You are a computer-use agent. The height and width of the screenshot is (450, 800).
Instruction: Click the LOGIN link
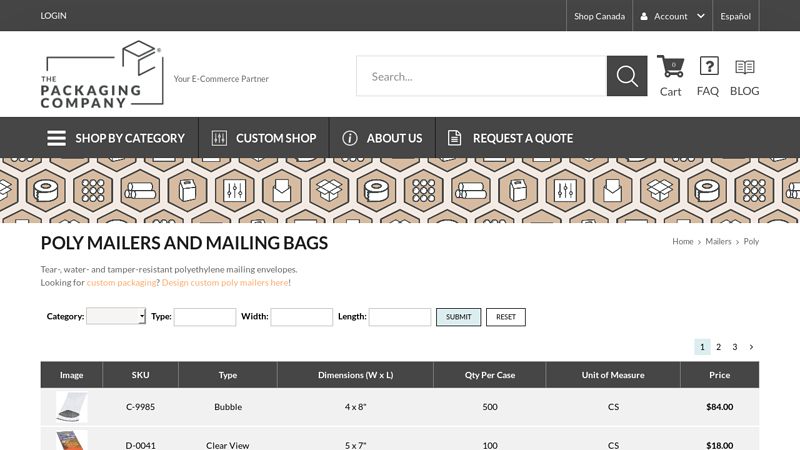(x=54, y=16)
